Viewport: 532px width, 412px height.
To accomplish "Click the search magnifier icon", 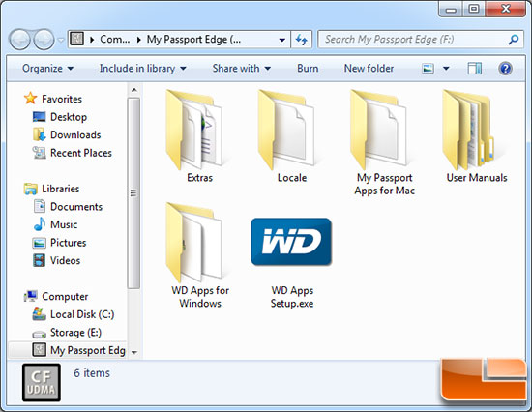I will [x=514, y=40].
